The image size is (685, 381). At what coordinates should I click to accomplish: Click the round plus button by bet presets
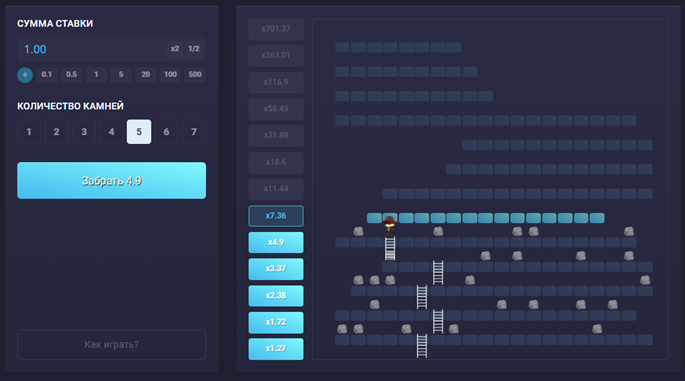tap(25, 75)
